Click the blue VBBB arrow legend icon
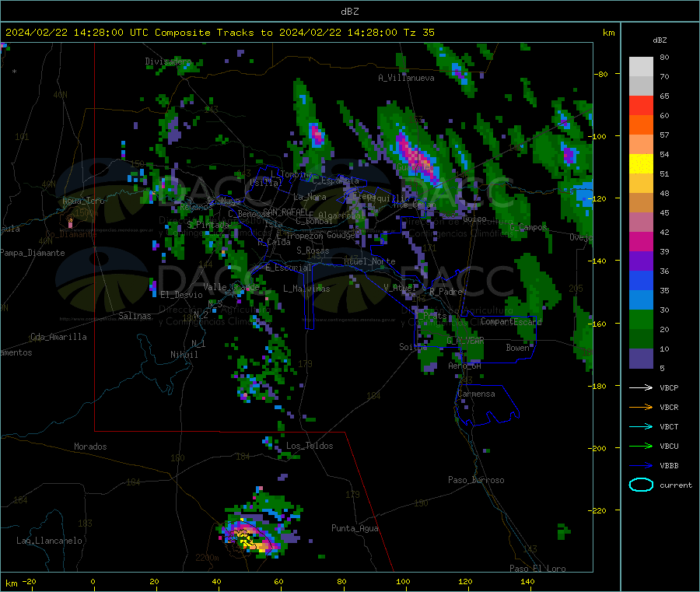 coord(641,466)
